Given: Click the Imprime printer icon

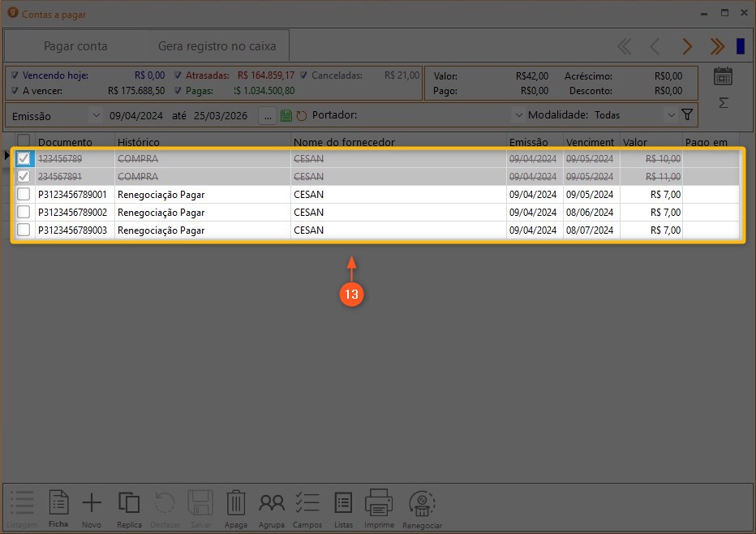Looking at the screenshot, I should 379,503.
